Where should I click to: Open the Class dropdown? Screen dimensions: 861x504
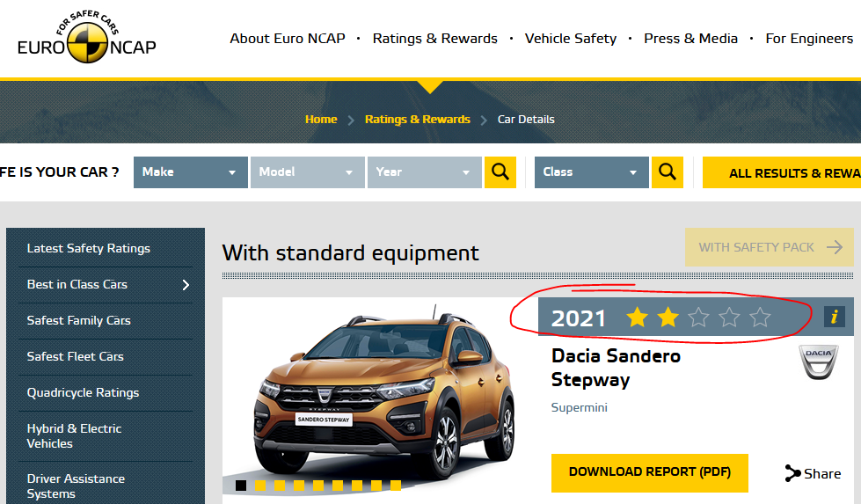pos(591,172)
